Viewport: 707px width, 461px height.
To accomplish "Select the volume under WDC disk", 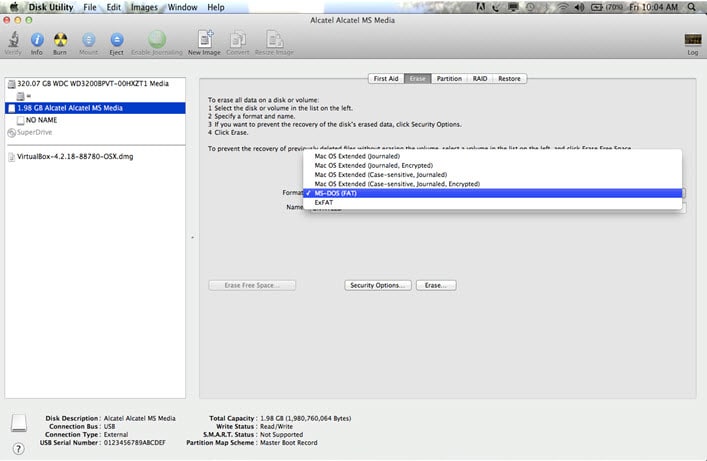I will pyautogui.click(x=95, y=96).
